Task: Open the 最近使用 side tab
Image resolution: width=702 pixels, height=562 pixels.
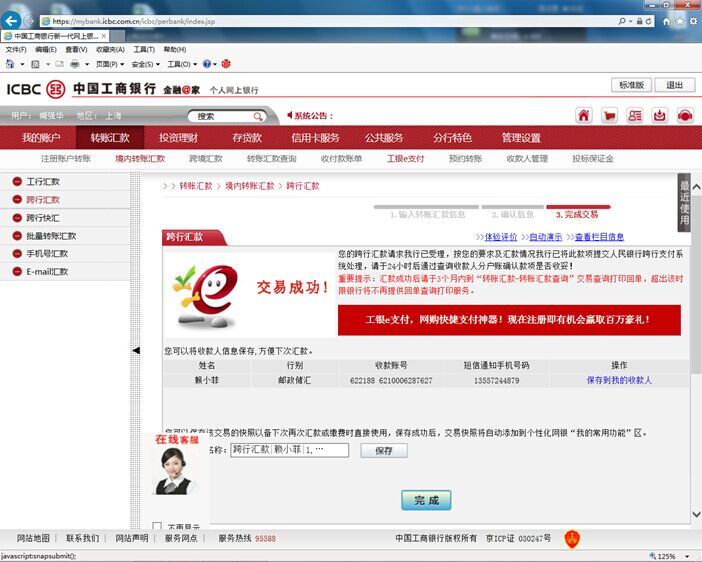Action: tap(684, 202)
